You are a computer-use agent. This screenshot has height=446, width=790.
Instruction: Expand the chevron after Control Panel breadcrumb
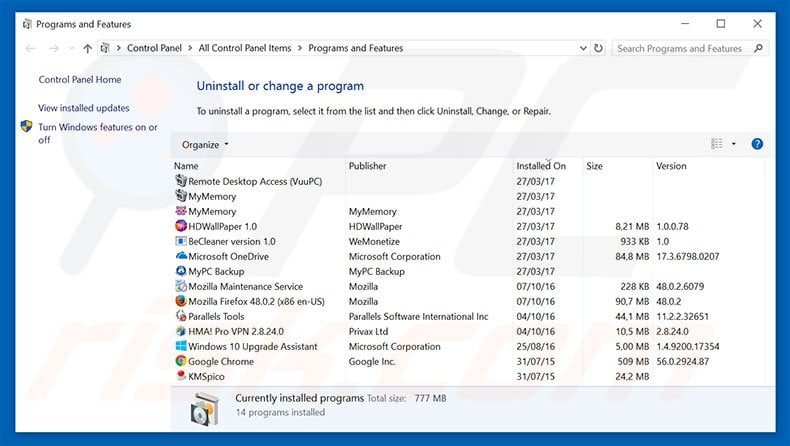point(190,48)
